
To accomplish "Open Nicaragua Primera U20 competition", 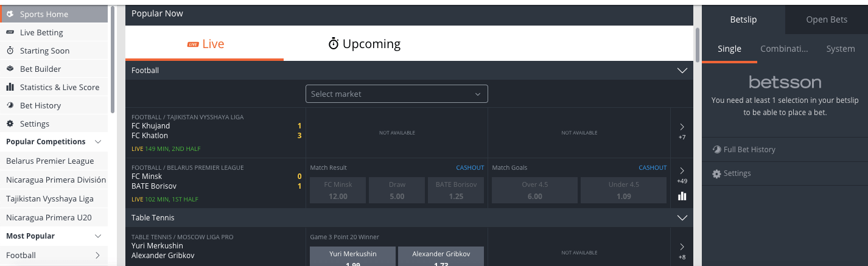I will (x=54, y=217).
